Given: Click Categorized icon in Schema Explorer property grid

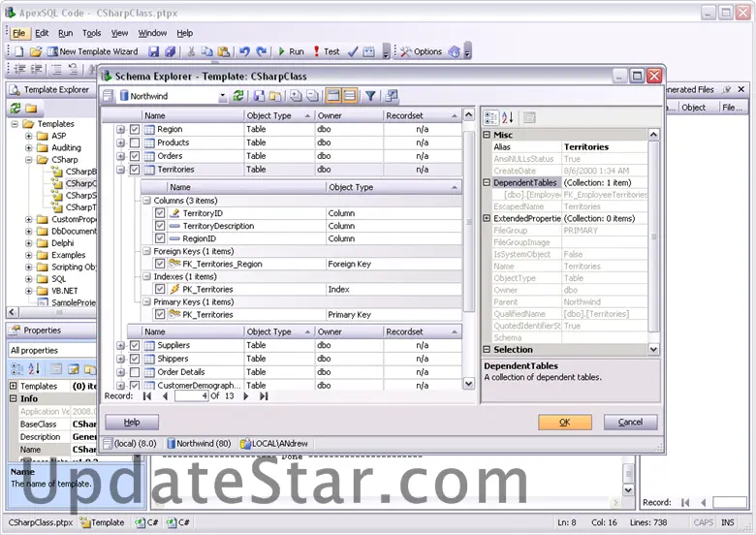Looking at the screenshot, I should tap(490, 117).
